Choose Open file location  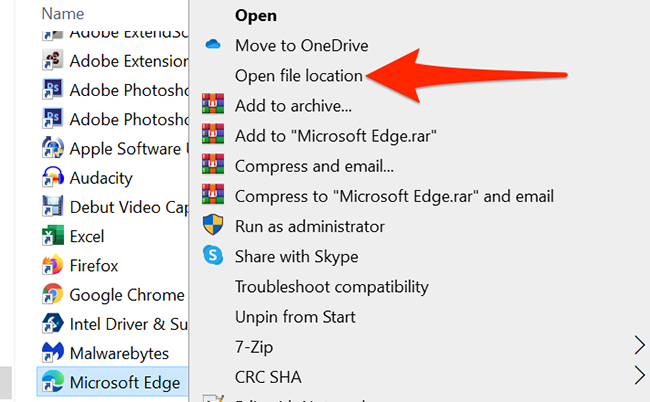point(299,75)
